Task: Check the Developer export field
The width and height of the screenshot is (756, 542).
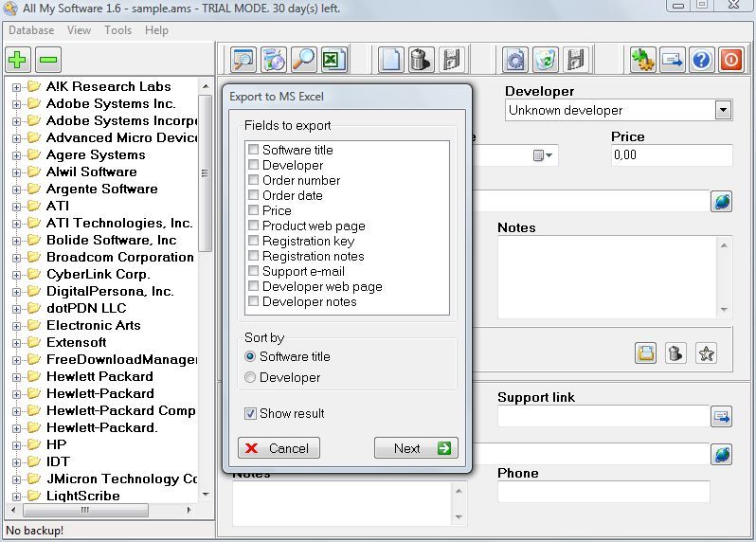Action: coord(253,165)
